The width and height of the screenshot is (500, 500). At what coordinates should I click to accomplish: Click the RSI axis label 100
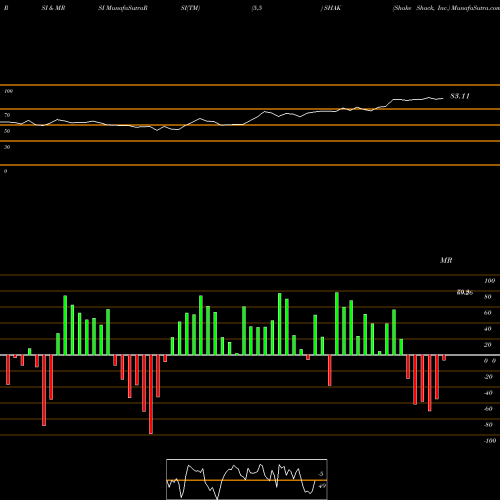tap(8, 91)
